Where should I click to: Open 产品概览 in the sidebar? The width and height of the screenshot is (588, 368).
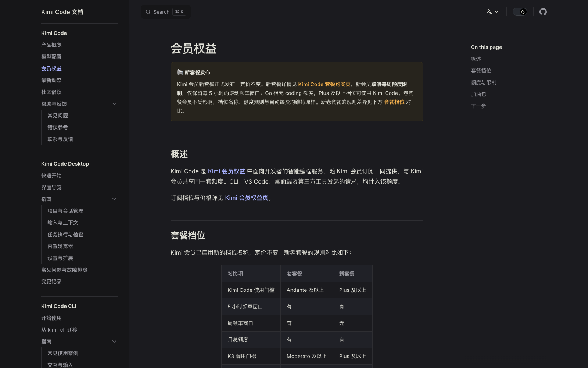coord(51,45)
